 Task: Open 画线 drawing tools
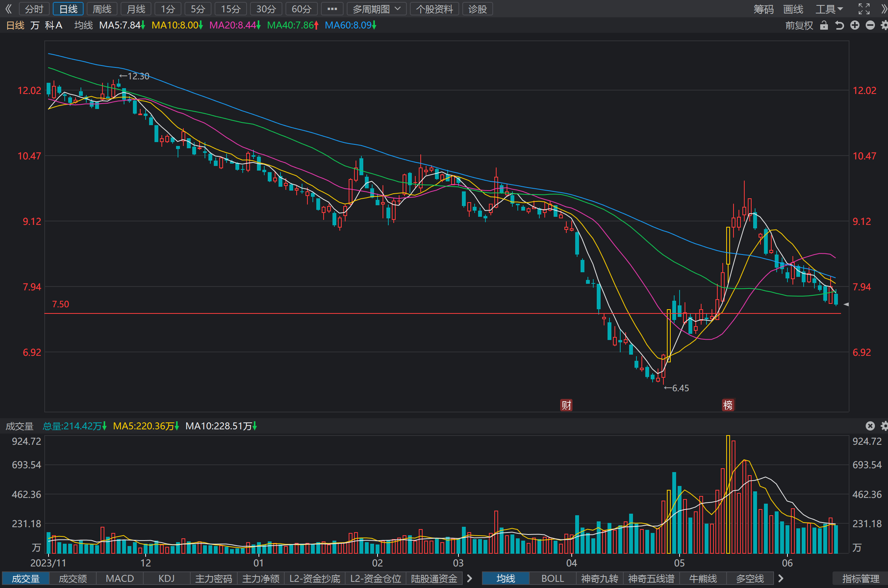click(793, 9)
